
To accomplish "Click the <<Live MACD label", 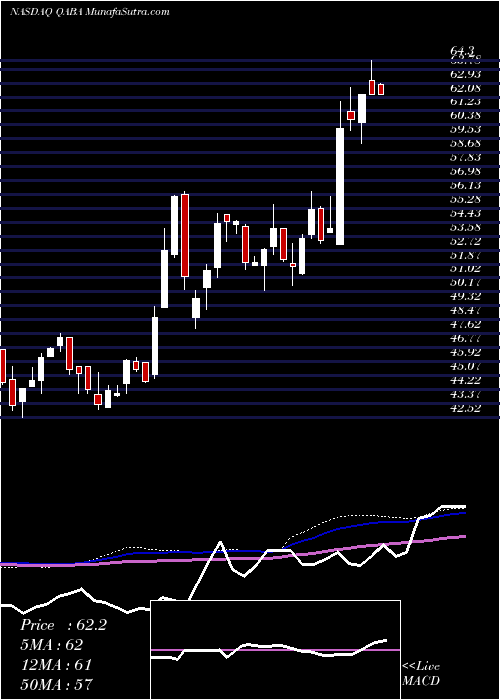I will pyautogui.click(x=421, y=674).
